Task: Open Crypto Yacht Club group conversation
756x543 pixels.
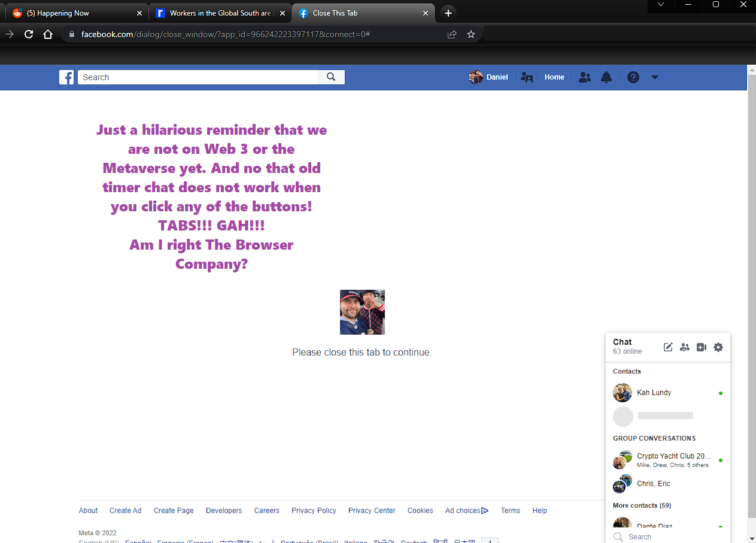Action: pos(668,460)
